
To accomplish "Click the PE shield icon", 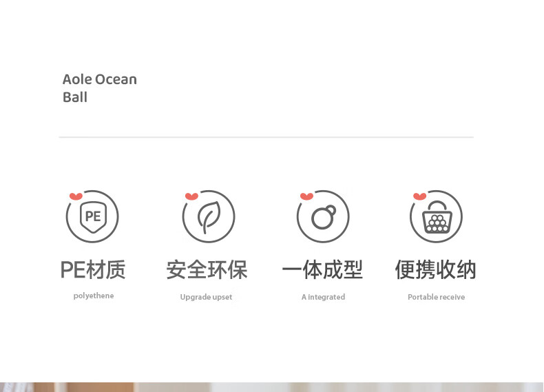I will pos(93,216).
